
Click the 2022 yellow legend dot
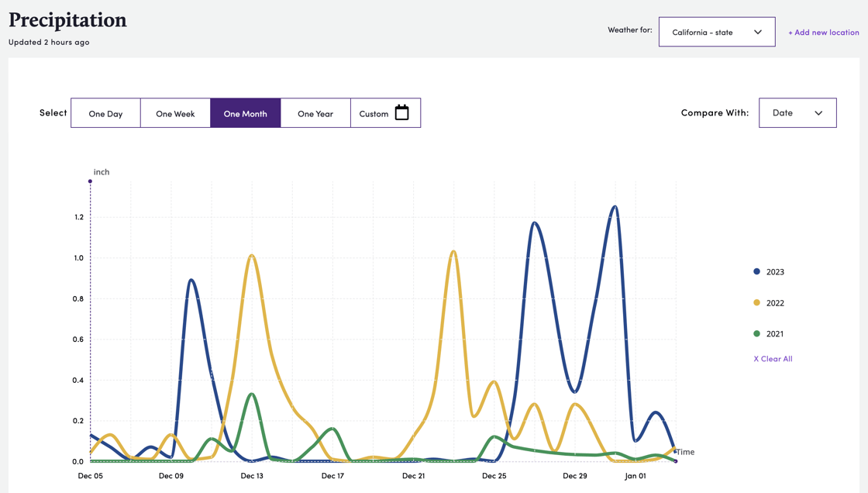[x=756, y=302]
